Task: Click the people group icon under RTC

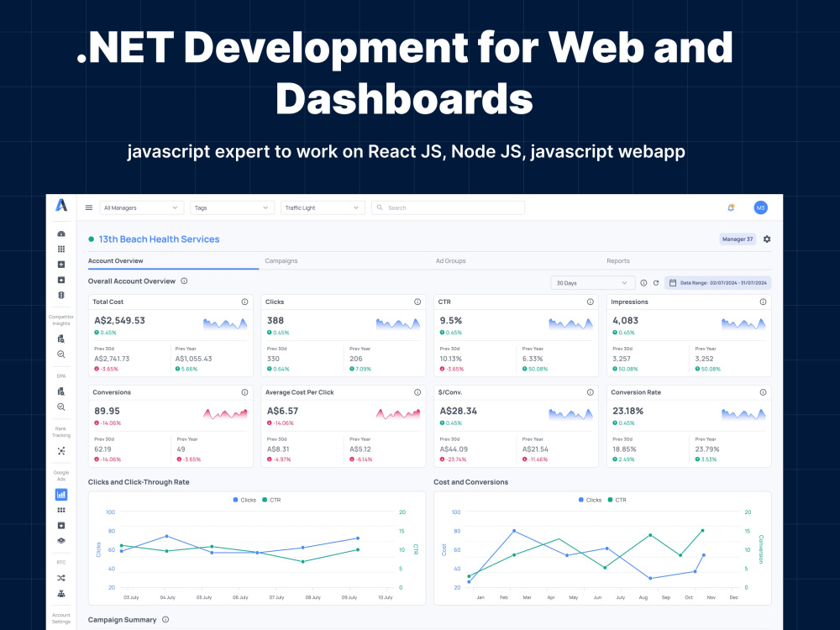Action: [x=61, y=594]
